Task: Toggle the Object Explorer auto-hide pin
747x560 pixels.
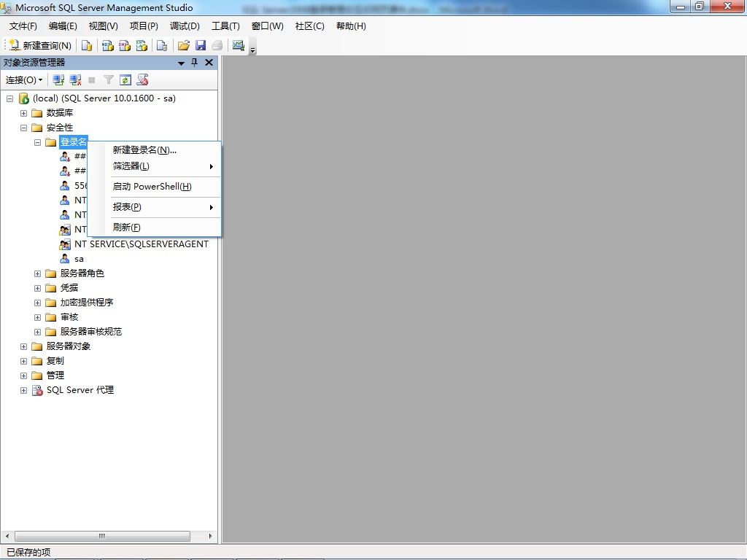Action: pyautogui.click(x=194, y=63)
